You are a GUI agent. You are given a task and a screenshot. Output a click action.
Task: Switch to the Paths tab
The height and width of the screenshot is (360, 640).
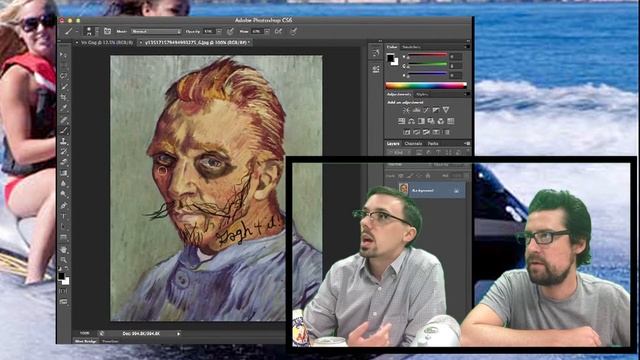click(433, 143)
